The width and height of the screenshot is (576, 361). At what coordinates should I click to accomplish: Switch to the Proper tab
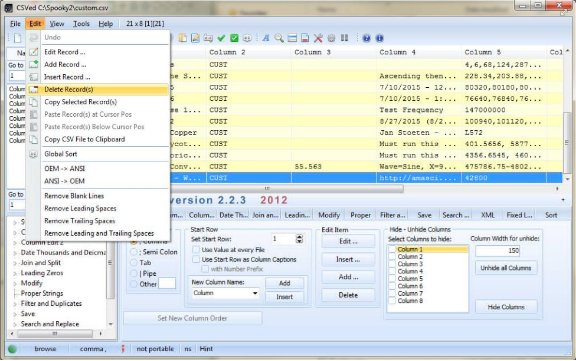pyautogui.click(x=360, y=215)
